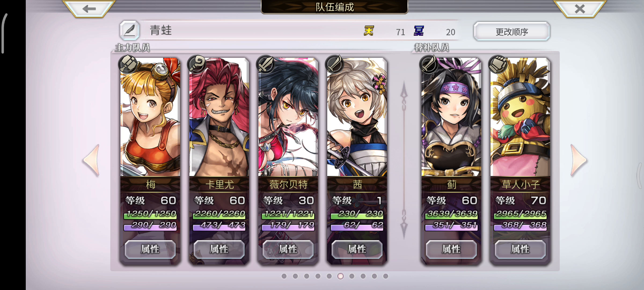Click the hammer weapon icon on 梅's card
Screen dimensions: 644x290
[x=128, y=64]
